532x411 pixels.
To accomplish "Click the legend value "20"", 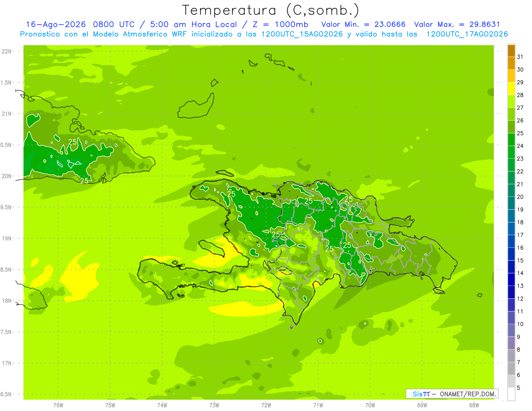I will (520, 197).
